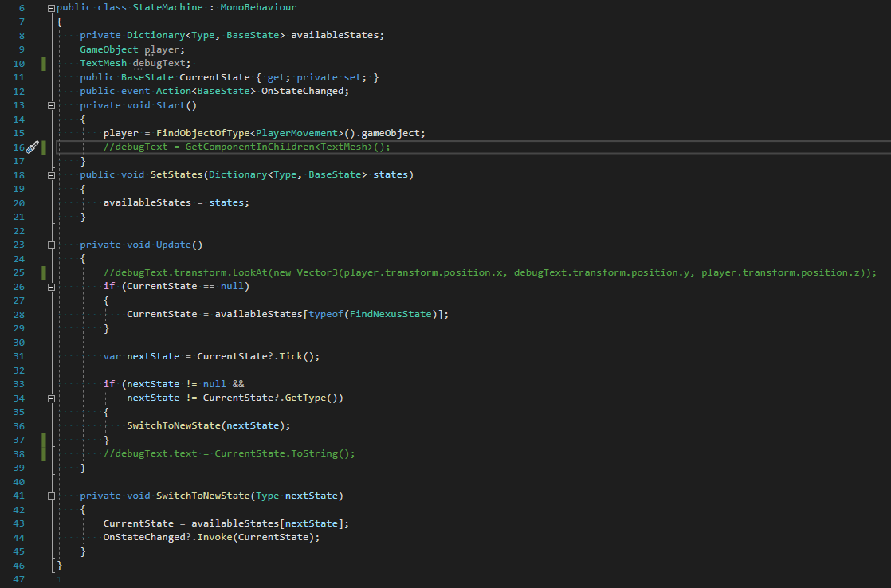Screen dimensions: 891x588
Task: Click the SwitchToNewState method declaration name
Action: (203, 496)
